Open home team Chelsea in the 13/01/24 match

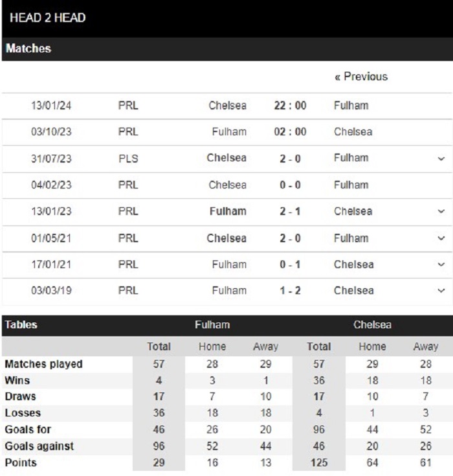click(227, 106)
